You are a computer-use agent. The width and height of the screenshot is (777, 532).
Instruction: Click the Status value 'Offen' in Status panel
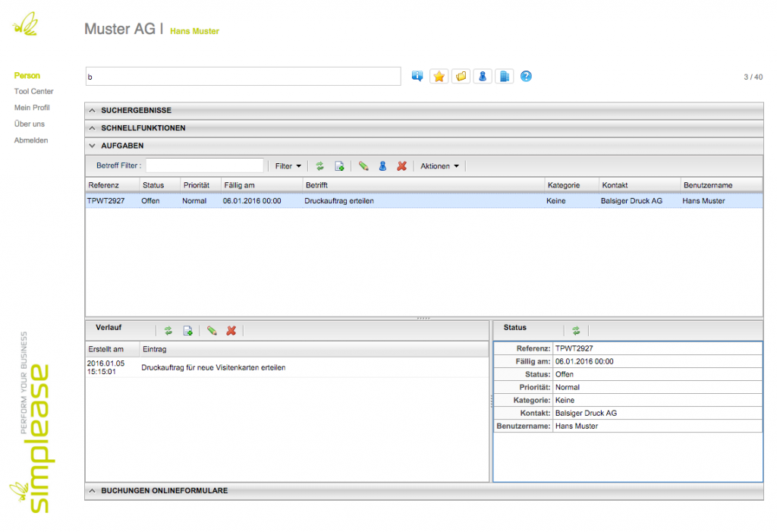click(x=565, y=374)
